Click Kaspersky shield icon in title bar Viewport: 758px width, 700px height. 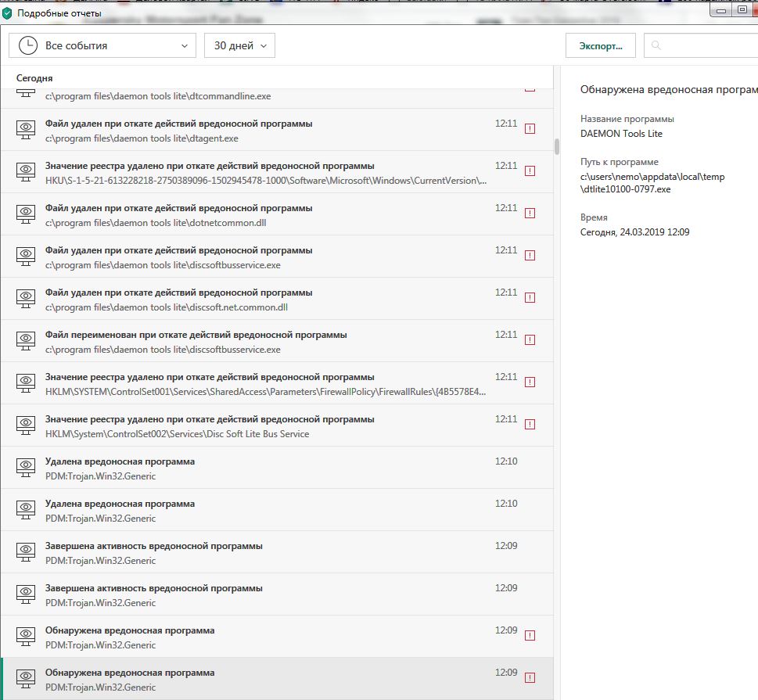tap(7, 13)
